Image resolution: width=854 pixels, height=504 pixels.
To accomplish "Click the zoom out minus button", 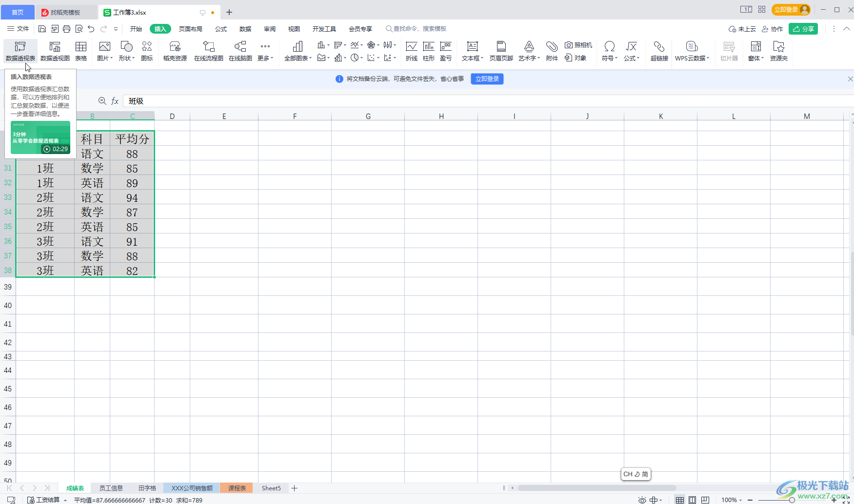I will pos(750,500).
